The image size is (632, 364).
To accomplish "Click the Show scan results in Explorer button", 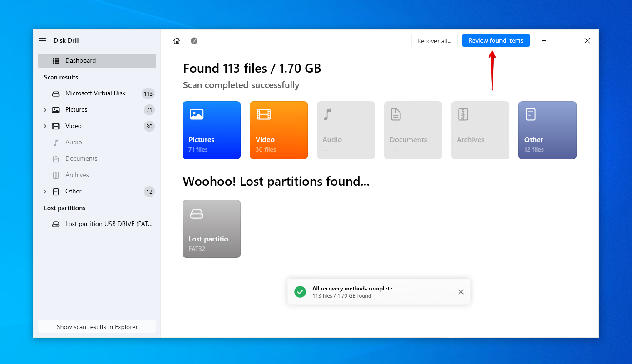I will [x=97, y=327].
